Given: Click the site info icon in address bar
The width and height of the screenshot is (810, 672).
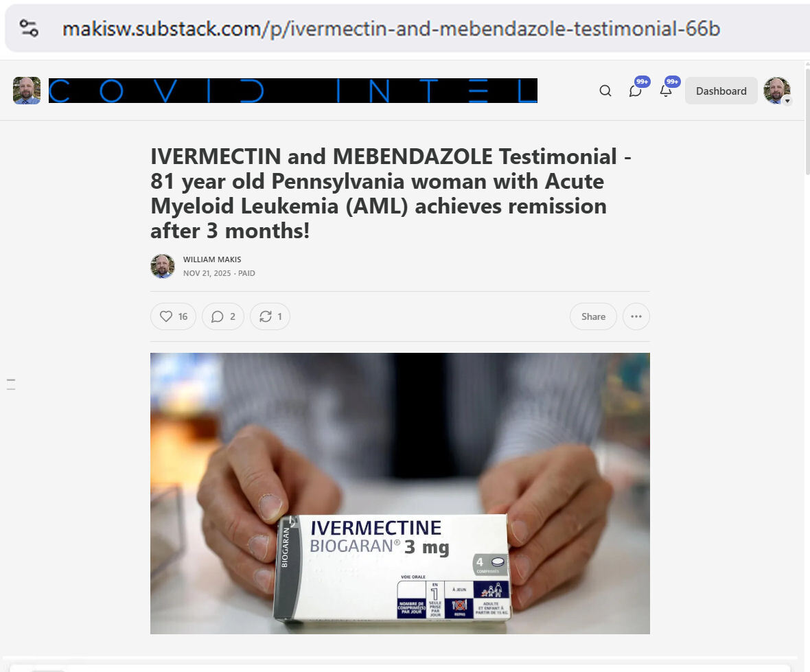Looking at the screenshot, I should (x=29, y=28).
